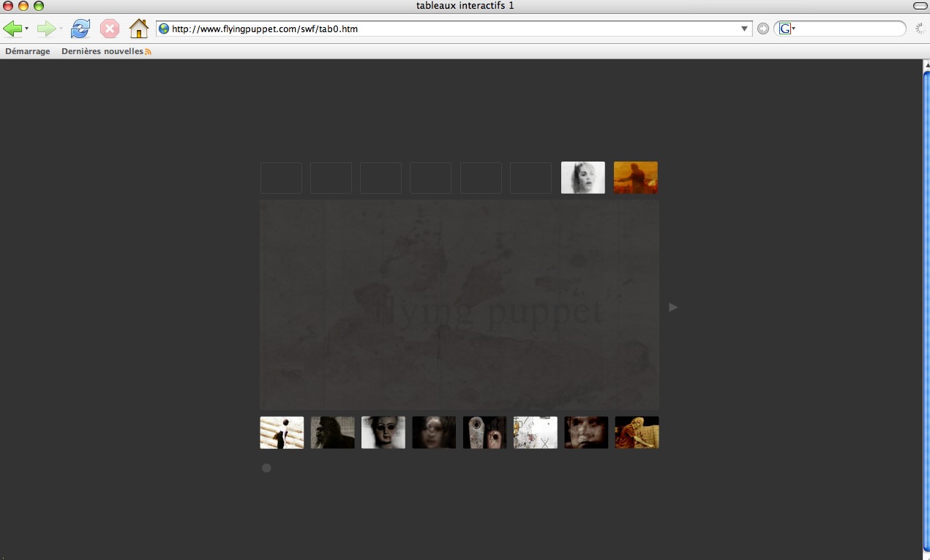Image resolution: width=930 pixels, height=560 pixels.
Task: Open the keyhole eye thumbnail
Action: (x=484, y=433)
